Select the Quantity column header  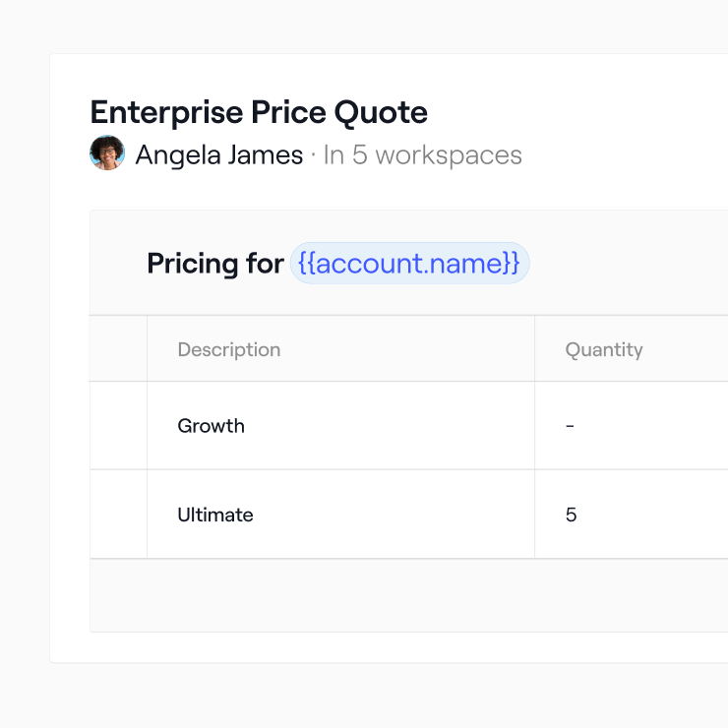pos(603,349)
